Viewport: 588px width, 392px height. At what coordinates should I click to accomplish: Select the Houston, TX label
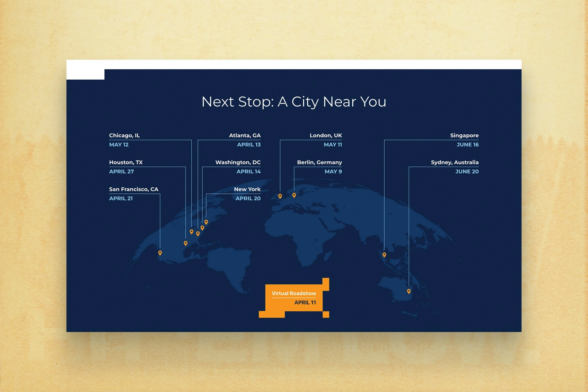(126, 162)
